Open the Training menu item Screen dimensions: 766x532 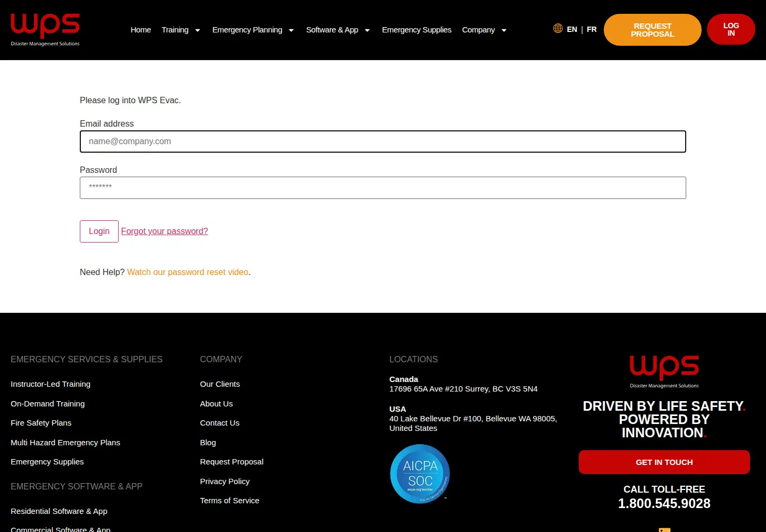tap(175, 30)
